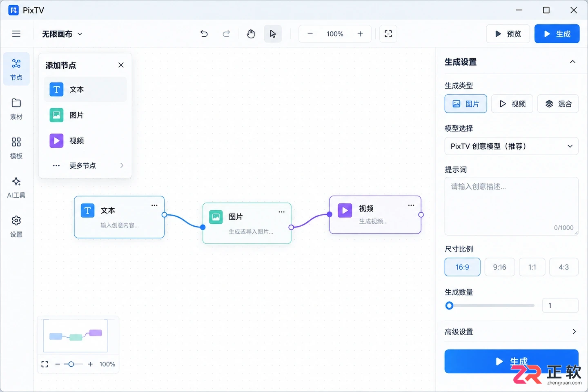The width and height of the screenshot is (588, 392).
Task: Open options menu on 图片 canvas node
Action: (x=281, y=212)
